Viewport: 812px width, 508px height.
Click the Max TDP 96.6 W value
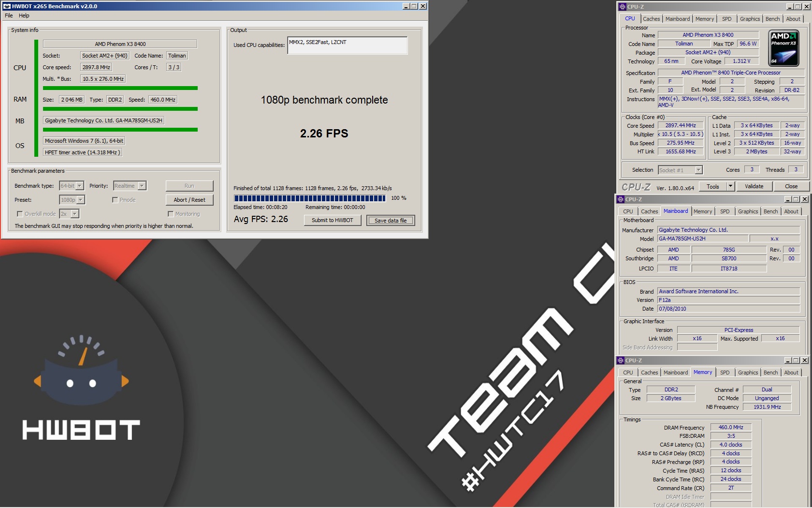(x=748, y=44)
